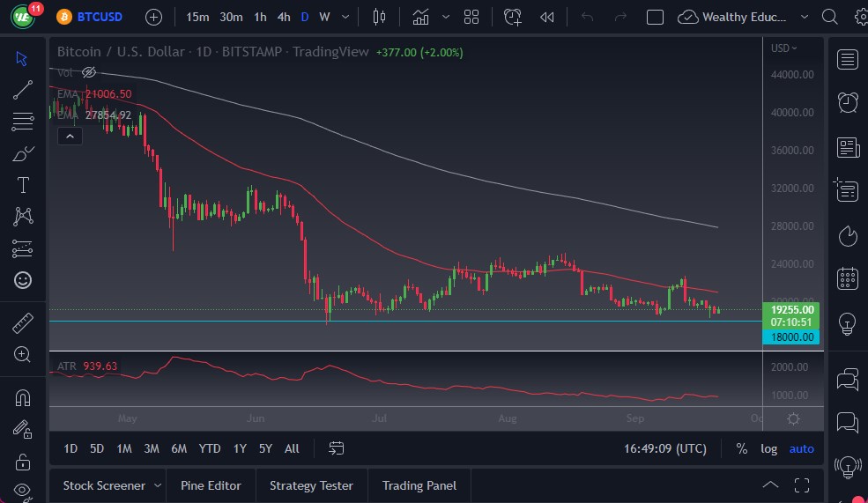This screenshot has height=503, width=868.
Task: Toggle the Vol indicator visibility eye
Action: [x=88, y=72]
